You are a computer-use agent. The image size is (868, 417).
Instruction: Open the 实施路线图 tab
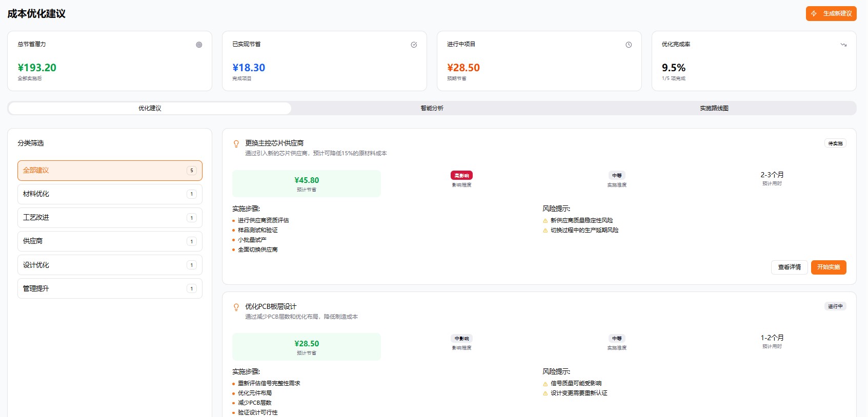pos(714,108)
